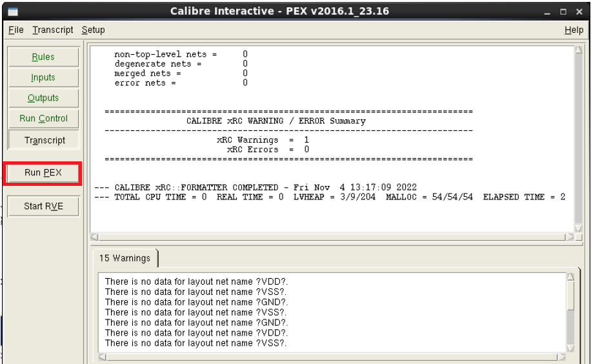
Task: Click first warning about ?VDD? net
Action: 196,282
